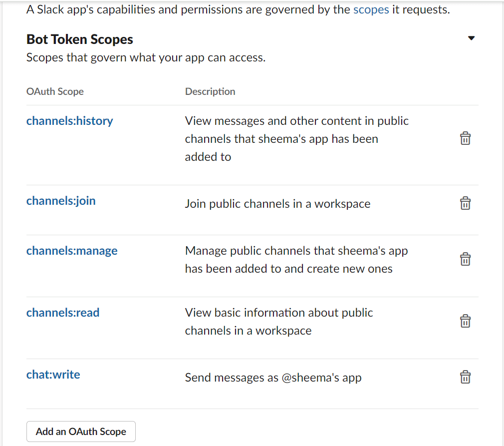The width and height of the screenshot is (504, 446).
Task: Click 'Scopes that govern what your app can access' subtitle
Action: click(x=146, y=57)
